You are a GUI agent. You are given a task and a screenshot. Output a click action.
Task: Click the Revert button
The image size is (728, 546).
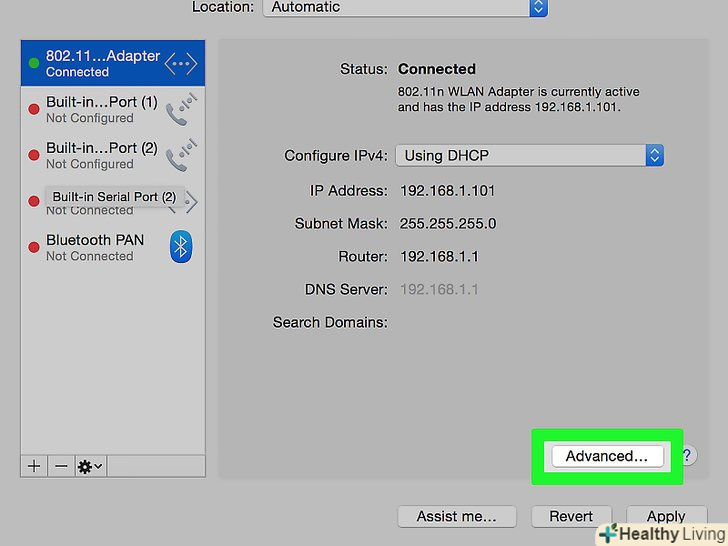(571, 516)
